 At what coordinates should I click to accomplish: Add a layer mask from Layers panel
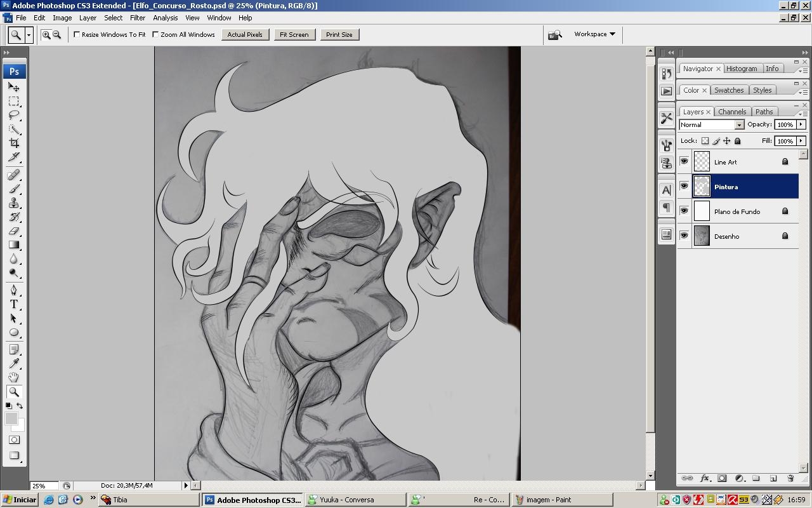tap(722, 478)
